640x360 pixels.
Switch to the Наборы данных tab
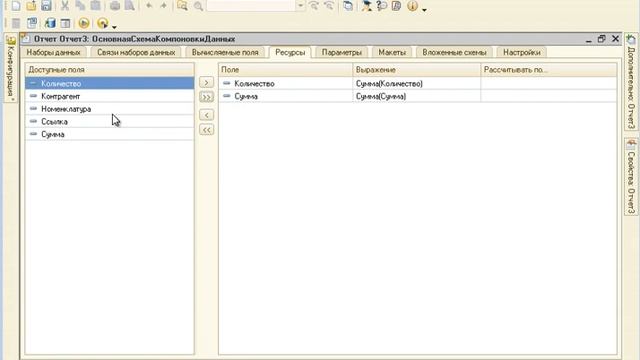(x=53, y=52)
